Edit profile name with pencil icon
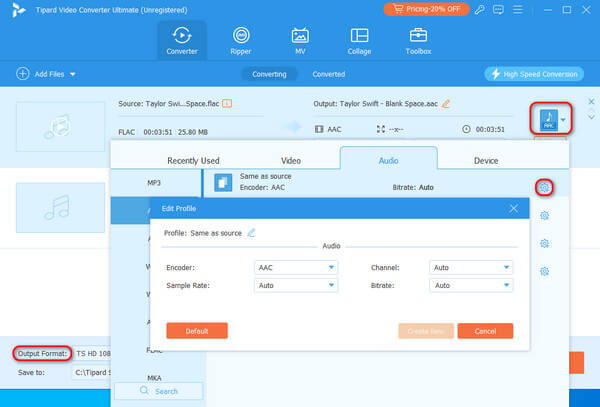Viewport: 600px width, 407px height. 251,233
